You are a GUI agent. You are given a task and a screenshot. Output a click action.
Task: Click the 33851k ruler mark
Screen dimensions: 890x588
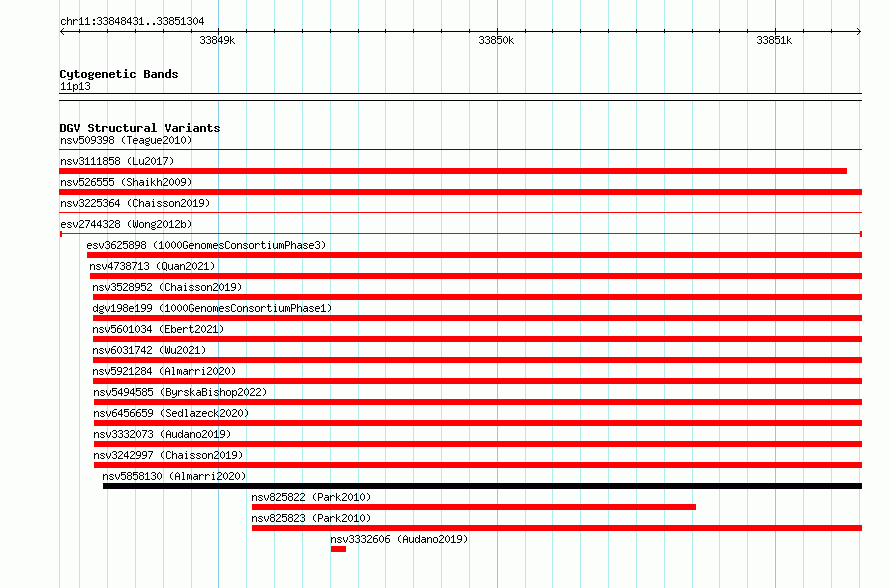tap(774, 40)
